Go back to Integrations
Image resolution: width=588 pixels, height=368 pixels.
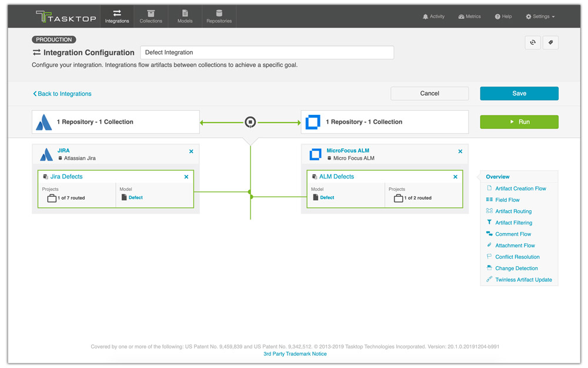pyautogui.click(x=62, y=94)
